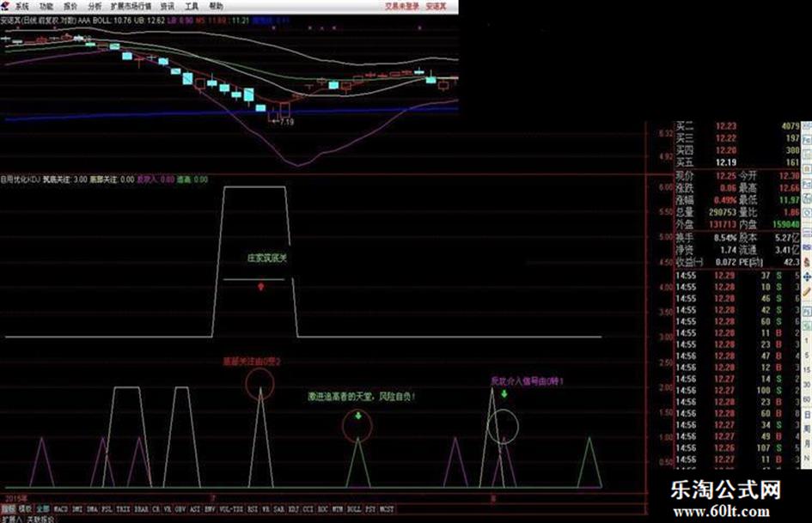Viewport: 812px width, 523px height.
Task: Select the 5-minute period button
Action: click(807, 356)
